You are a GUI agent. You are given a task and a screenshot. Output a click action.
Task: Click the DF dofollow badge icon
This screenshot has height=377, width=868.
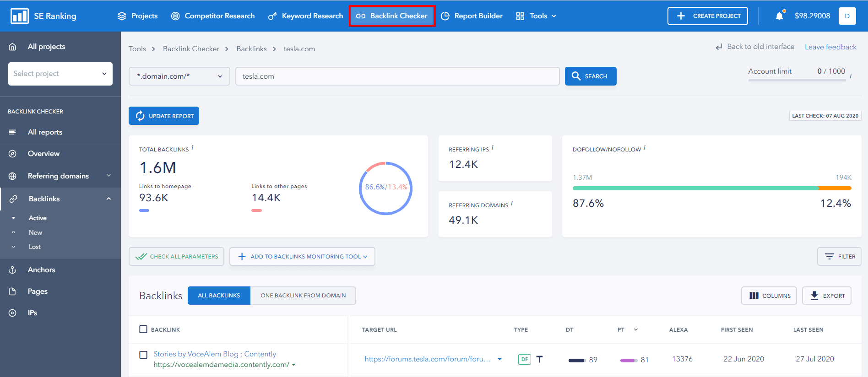[x=525, y=359]
